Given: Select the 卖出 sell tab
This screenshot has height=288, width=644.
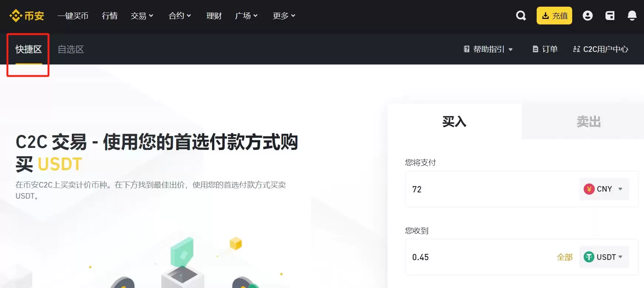Looking at the screenshot, I should click(588, 122).
